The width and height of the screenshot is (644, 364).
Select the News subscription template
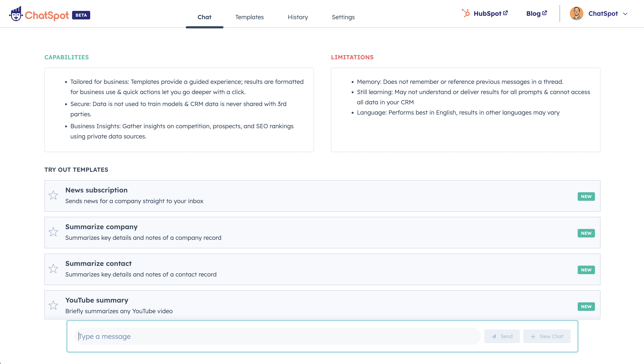(x=322, y=195)
